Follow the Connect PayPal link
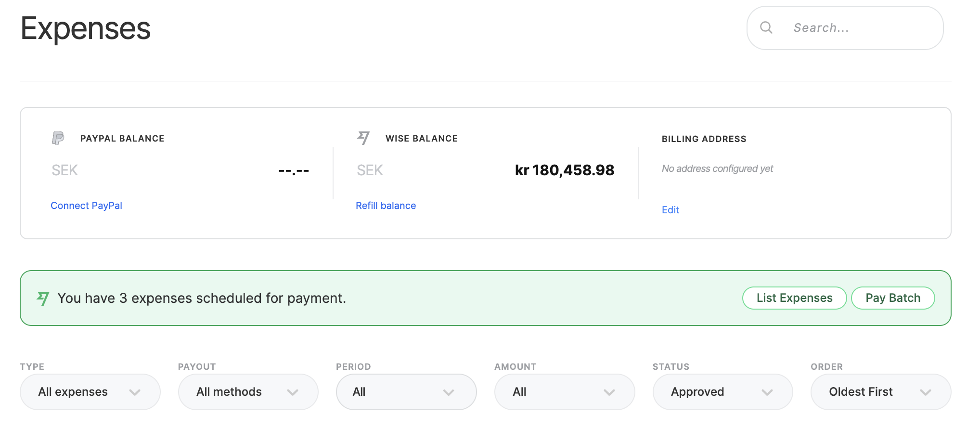The image size is (980, 442). (87, 206)
